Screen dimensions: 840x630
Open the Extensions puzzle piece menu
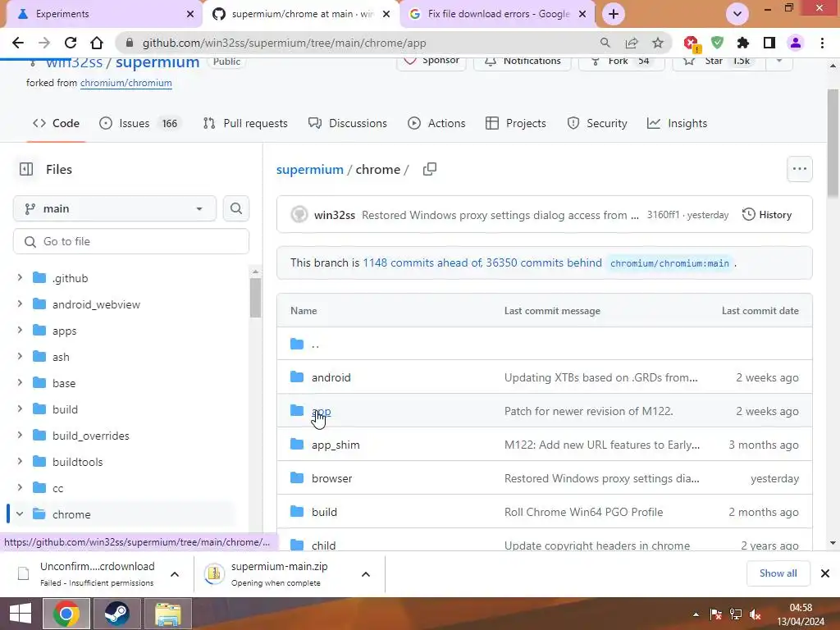click(x=743, y=43)
